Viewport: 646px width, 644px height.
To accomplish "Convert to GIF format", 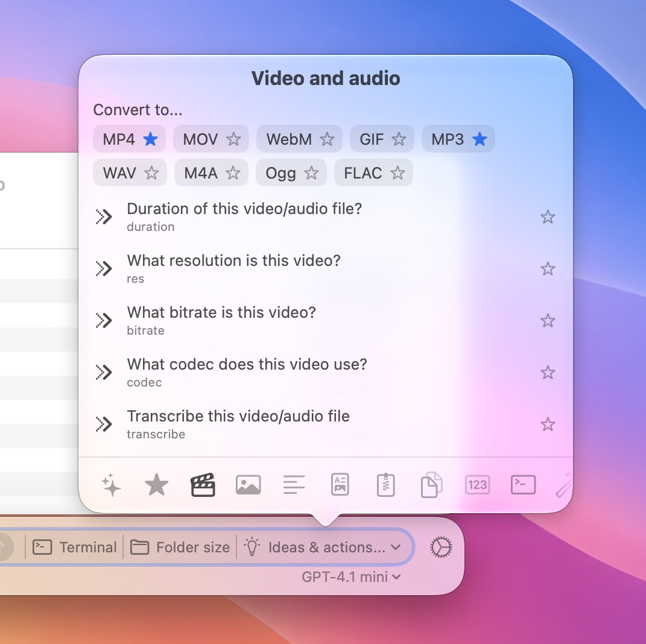I will tap(372, 139).
